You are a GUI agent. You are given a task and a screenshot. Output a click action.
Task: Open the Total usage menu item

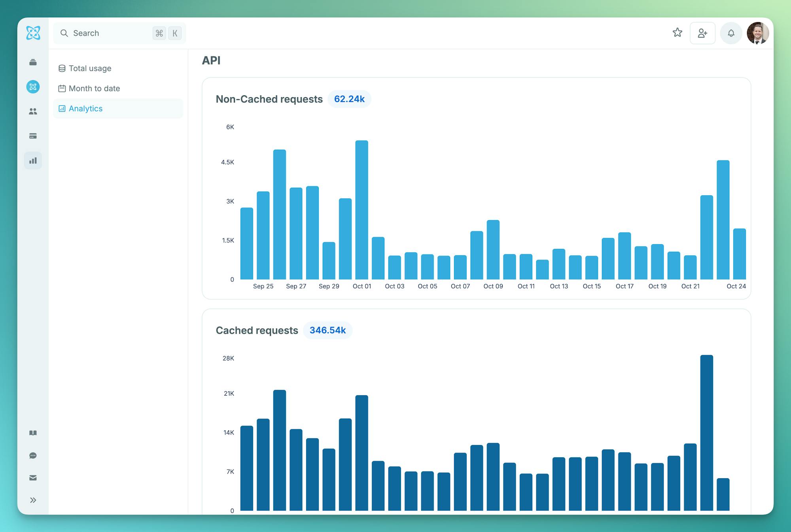90,68
